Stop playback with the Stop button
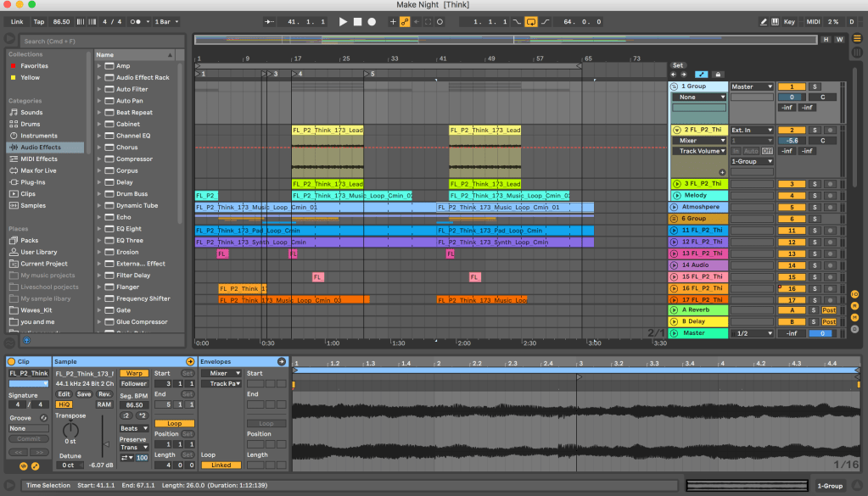The image size is (868, 496). pos(357,21)
